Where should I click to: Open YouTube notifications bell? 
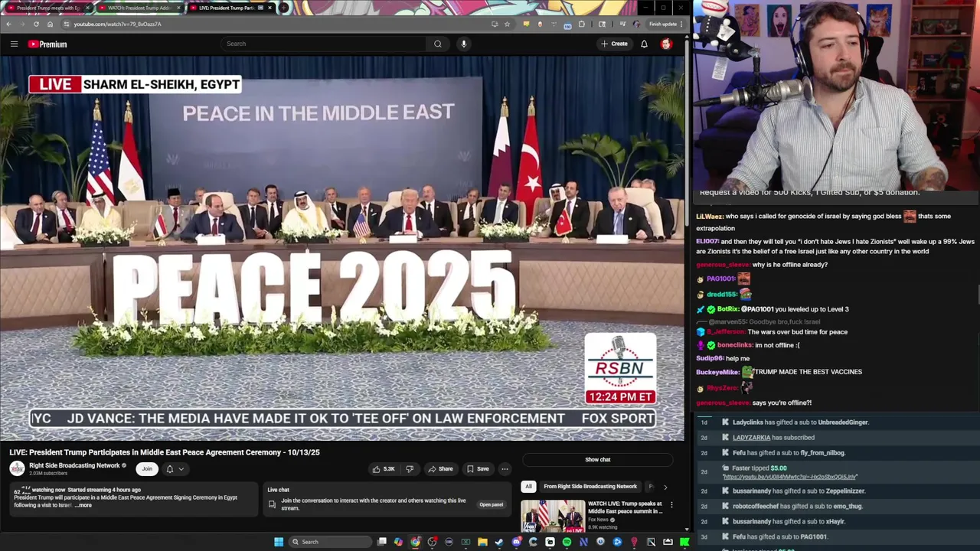(644, 44)
